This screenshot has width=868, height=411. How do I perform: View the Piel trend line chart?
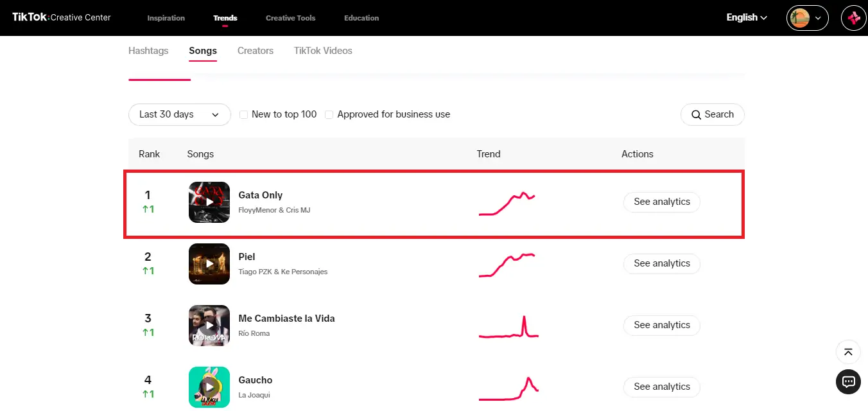coord(507,265)
